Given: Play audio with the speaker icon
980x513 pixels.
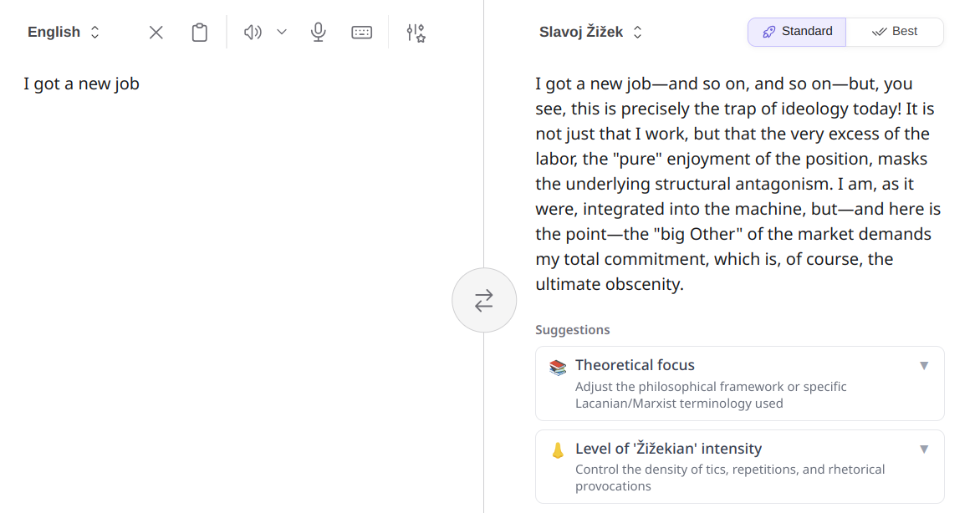Looking at the screenshot, I should (253, 31).
